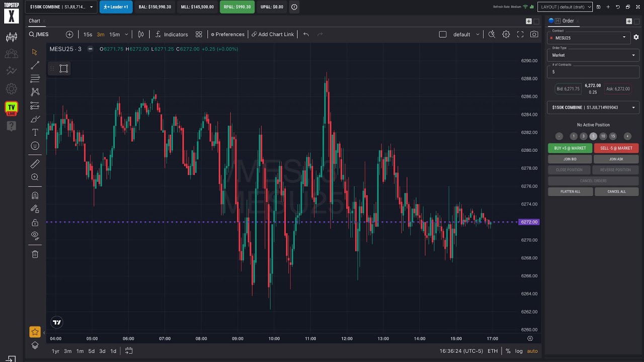Toggle percent scale
The image size is (644, 362).
(x=508, y=351)
